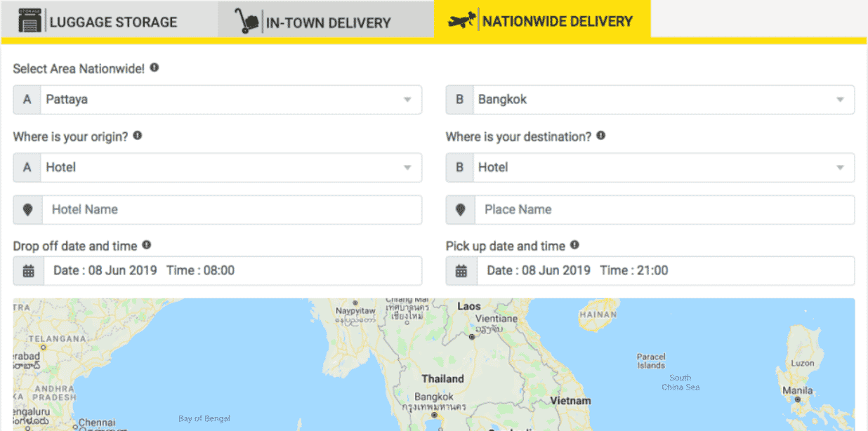Click the Place Name input field
This screenshot has height=431, width=868.
(664, 210)
